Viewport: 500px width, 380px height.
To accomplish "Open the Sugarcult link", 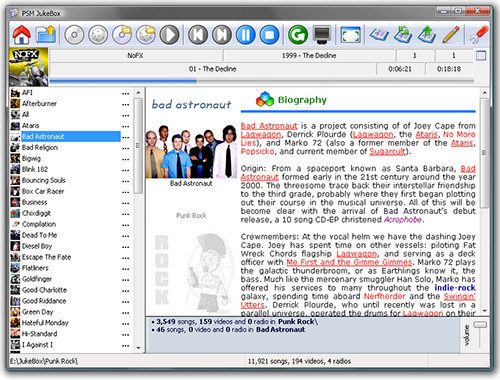I will [x=387, y=152].
